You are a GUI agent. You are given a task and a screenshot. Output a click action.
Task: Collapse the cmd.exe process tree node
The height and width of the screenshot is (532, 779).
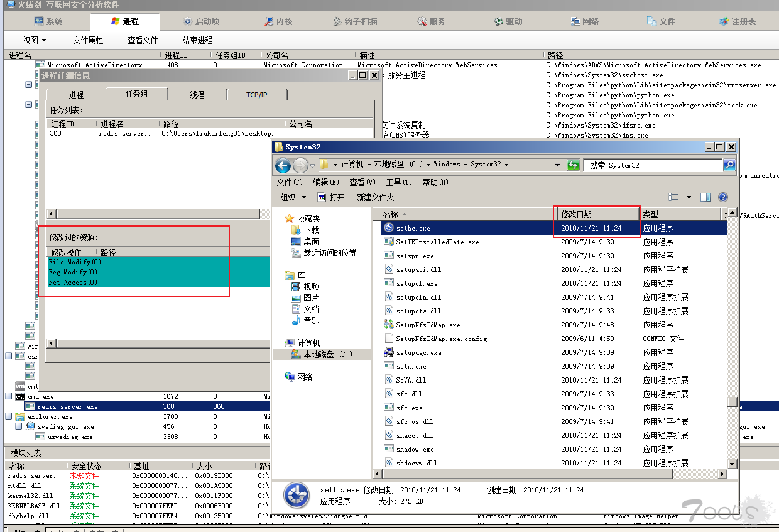(x=9, y=396)
